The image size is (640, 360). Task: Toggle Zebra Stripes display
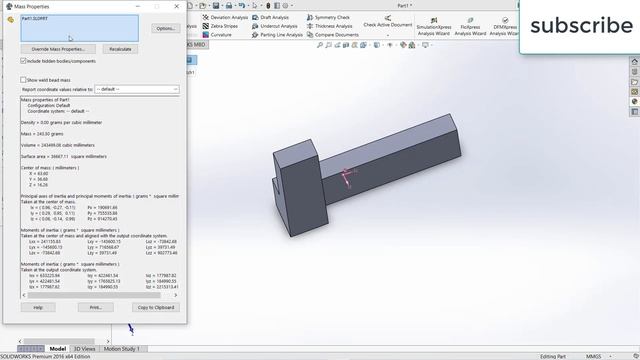click(x=220, y=26)
